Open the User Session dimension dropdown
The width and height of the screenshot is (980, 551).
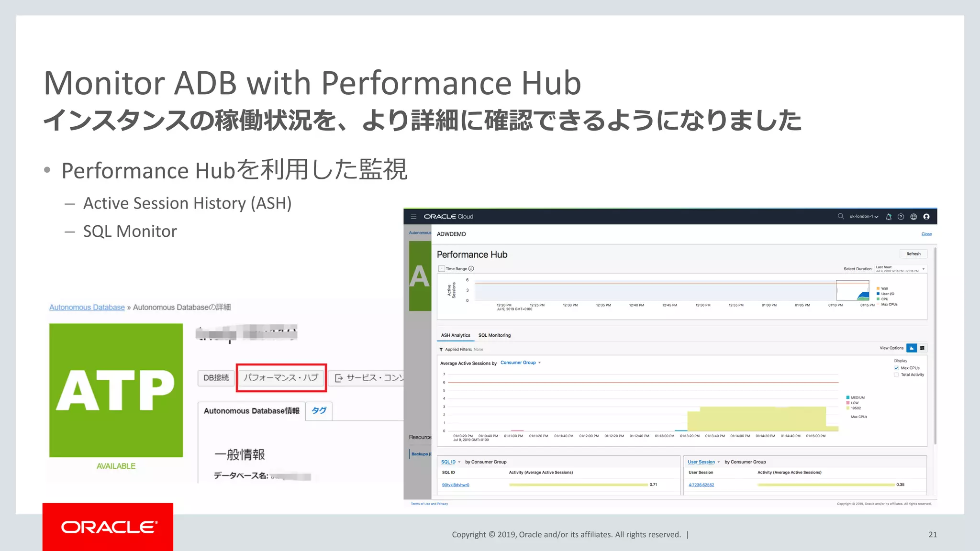click(x=704, y=462)
